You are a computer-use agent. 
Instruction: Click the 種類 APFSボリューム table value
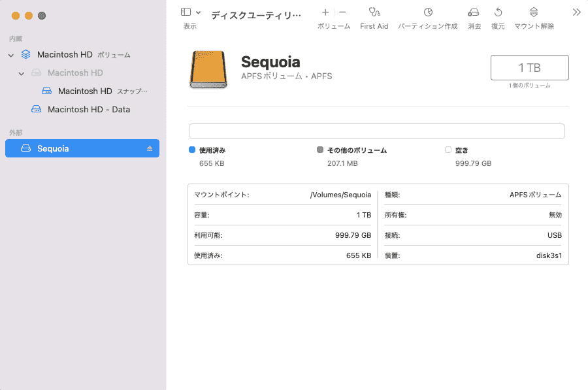coord(536,195)
